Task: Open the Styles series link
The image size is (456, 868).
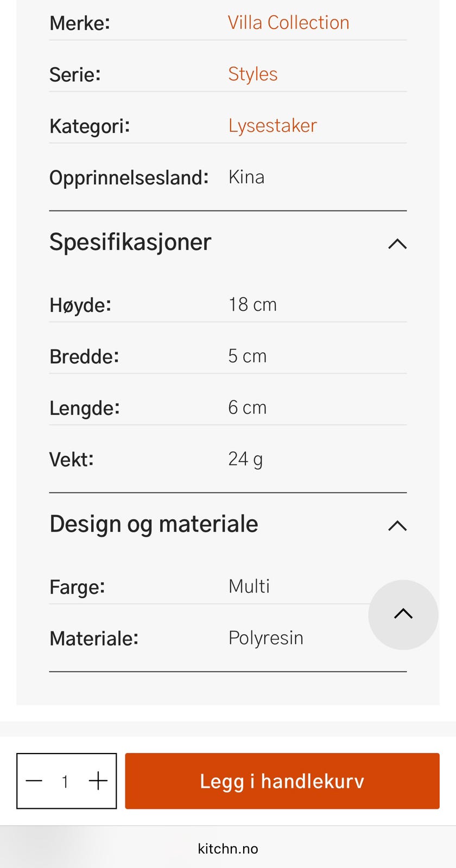Action: [252, 74]
